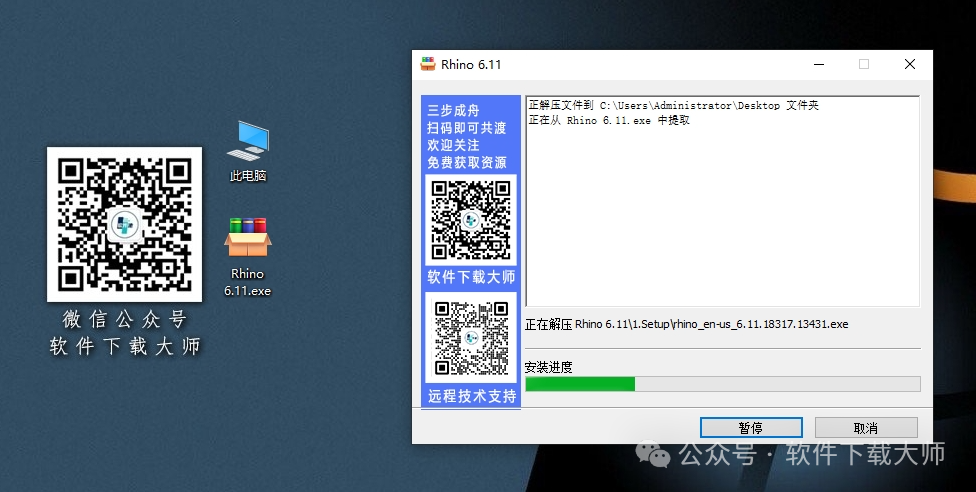Click the '远程技术支持' sidebar label
The width and height of the screenshot is (976, 492).
pos(472,395)
